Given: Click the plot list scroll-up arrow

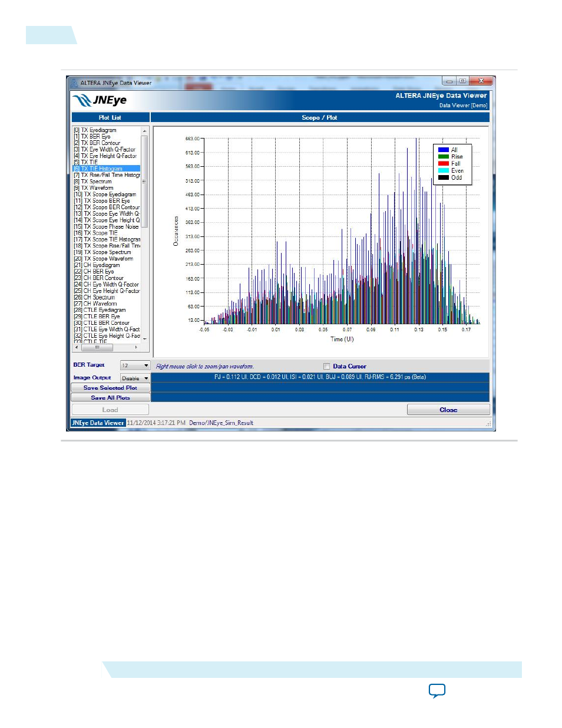Looking at the screenshot, I should (144, 130).
